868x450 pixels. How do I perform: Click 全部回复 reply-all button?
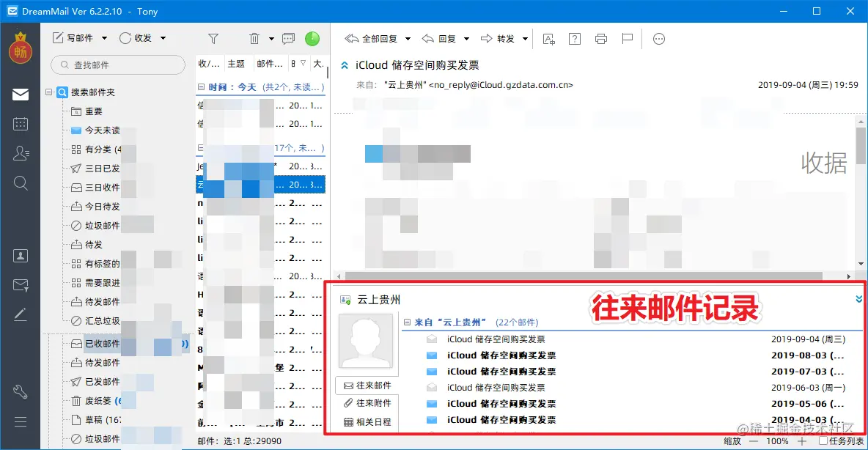tap(371, 39)
